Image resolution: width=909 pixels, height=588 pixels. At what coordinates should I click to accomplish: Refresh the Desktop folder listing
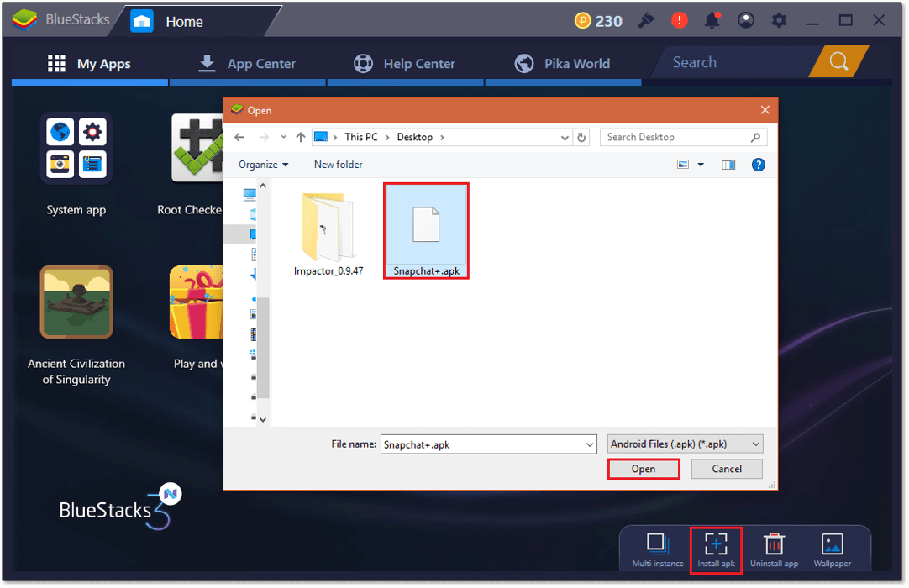581,138
